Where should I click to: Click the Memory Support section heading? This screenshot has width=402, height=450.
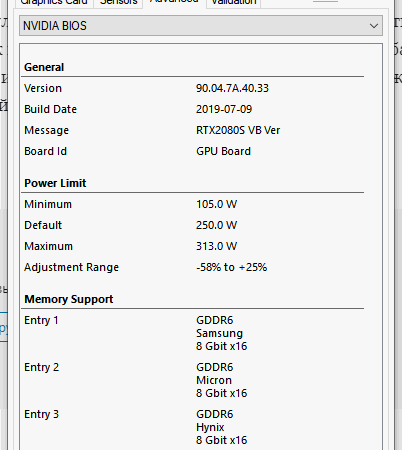(x=69, y=299)
